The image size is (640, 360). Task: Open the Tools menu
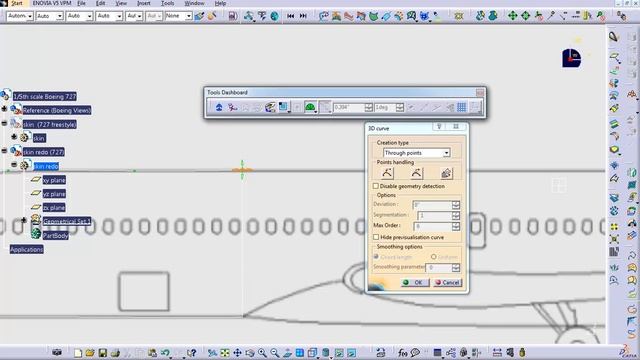point(167,3)
